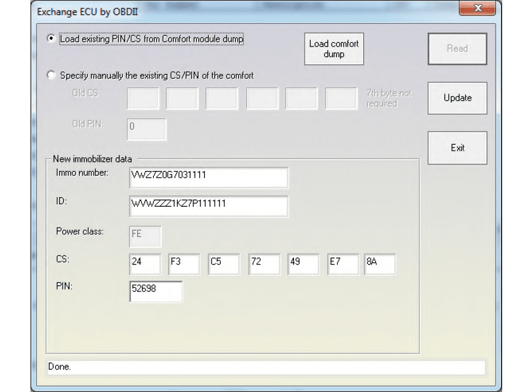
Task: Select the CS byte field '72'
Action: click(264, 264)
